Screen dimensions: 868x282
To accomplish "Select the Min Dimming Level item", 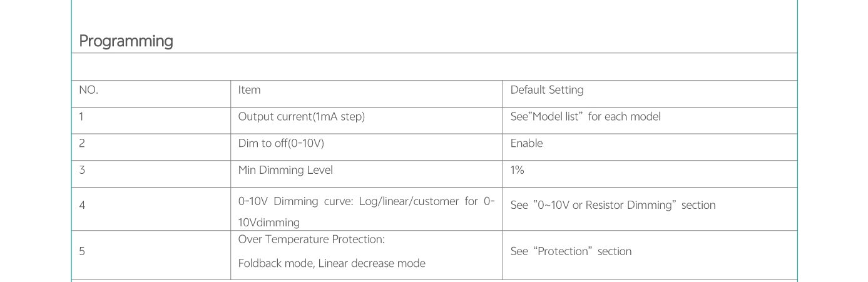I will click(285, 170).
